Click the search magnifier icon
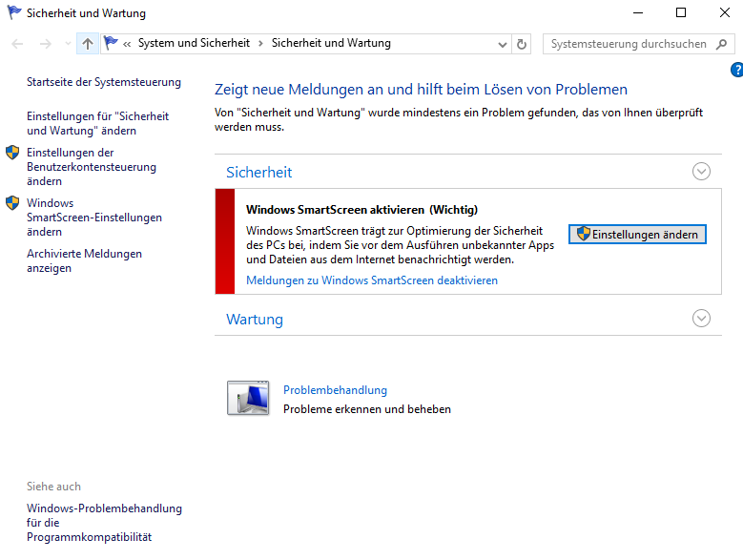 point(721,44)
